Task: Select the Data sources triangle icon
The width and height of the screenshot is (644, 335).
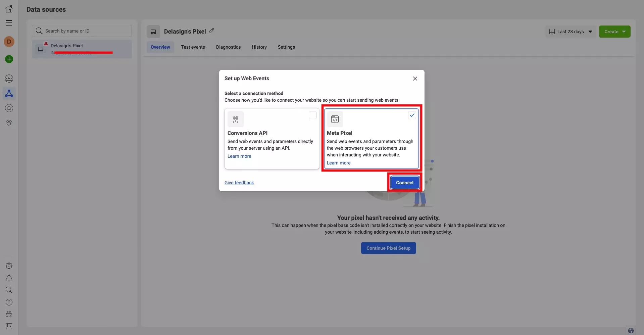Action: coord(9,93)
